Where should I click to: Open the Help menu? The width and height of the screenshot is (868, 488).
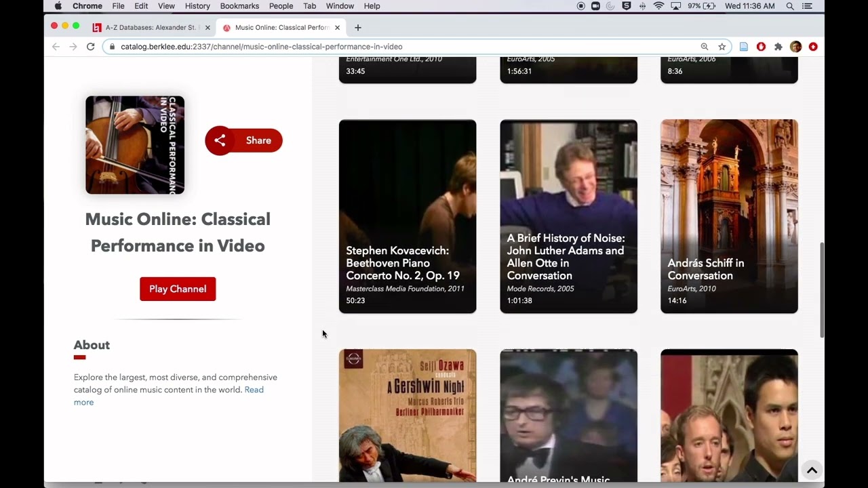coord(372,6)
